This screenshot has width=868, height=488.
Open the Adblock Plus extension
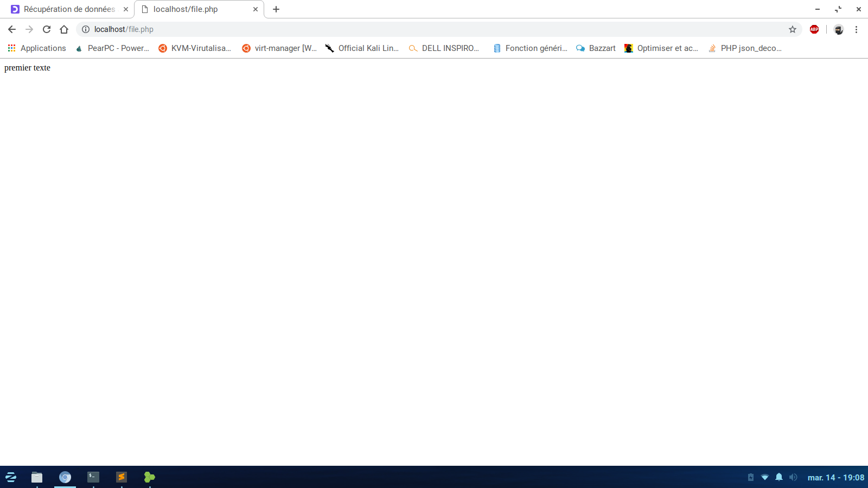814,29
